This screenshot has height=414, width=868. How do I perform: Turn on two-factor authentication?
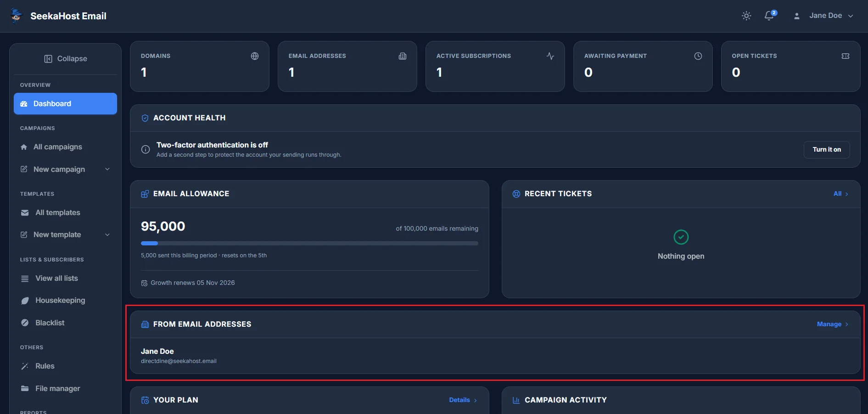click(827, 150)
